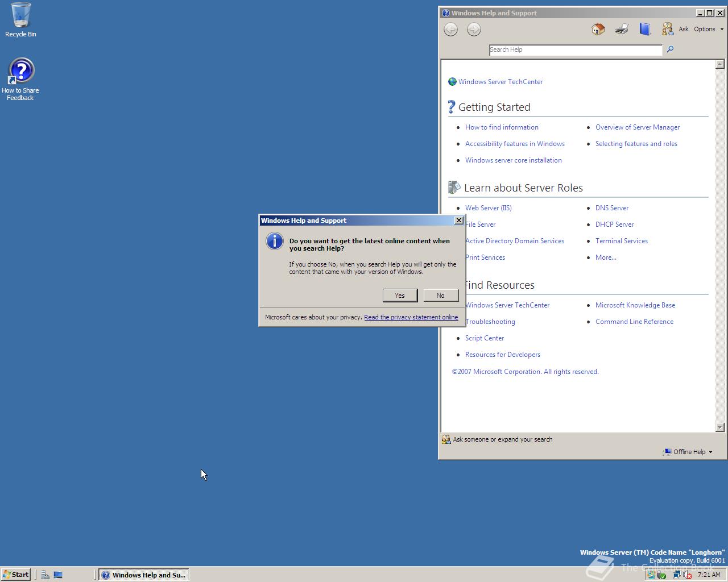
Task: Open File Server link
Action: 481,225
